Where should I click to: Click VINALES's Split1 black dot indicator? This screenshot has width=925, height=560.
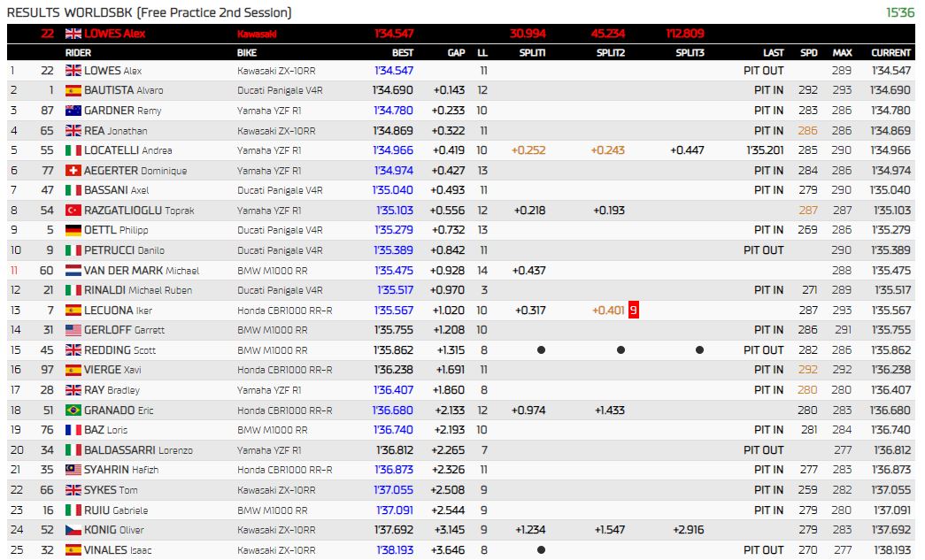click(x=541, y=550)
